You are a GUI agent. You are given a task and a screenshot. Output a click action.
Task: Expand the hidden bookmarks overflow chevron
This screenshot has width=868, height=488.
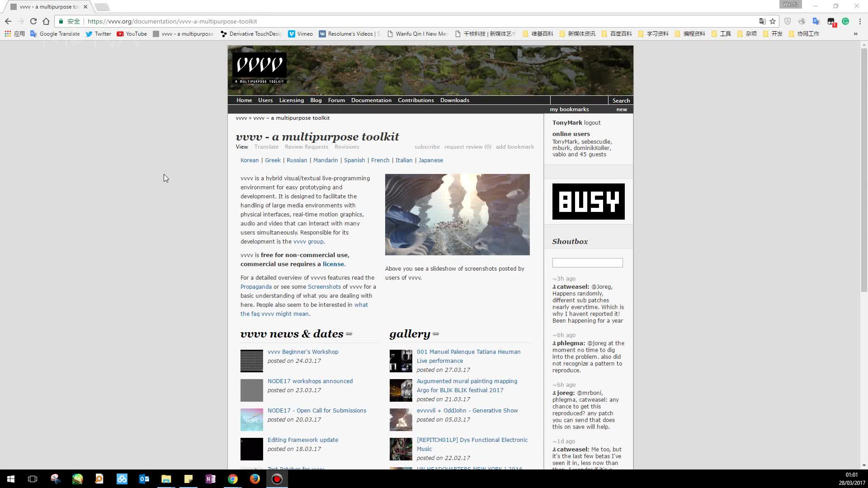tap(855, 34)
